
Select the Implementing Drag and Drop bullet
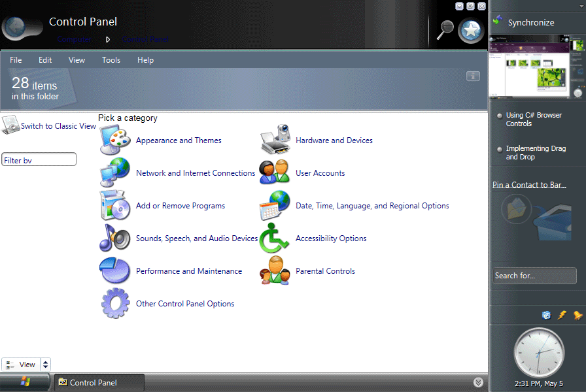[499, 150]
